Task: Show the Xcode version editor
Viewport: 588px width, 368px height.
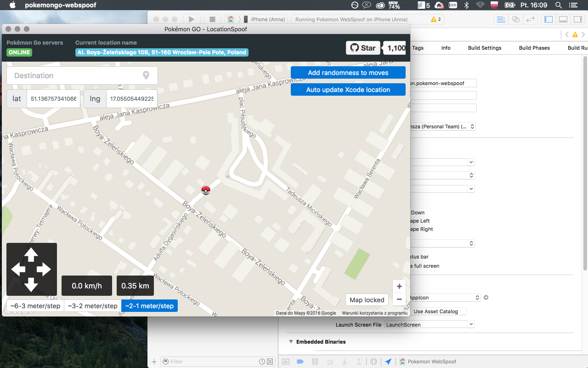Action: click(531, 19)
